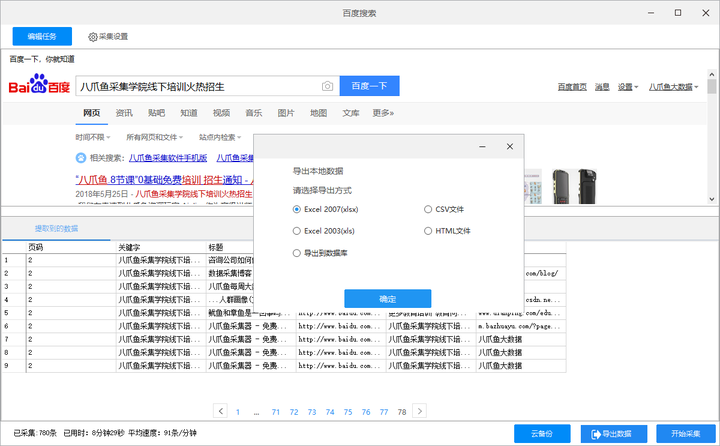Go to results page 73
The width and height of the screenshot is (720, 446).
point(312,412)
